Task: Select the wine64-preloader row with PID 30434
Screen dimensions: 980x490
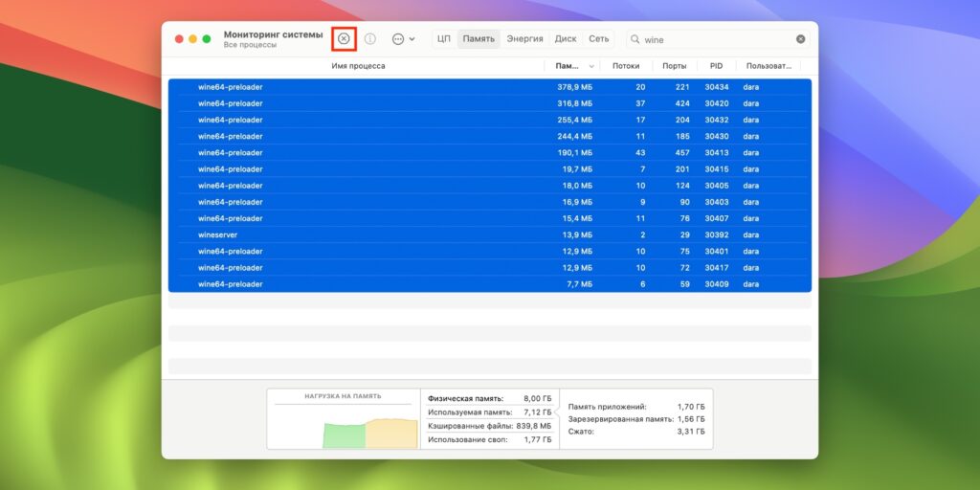Action: coord(490,87)
